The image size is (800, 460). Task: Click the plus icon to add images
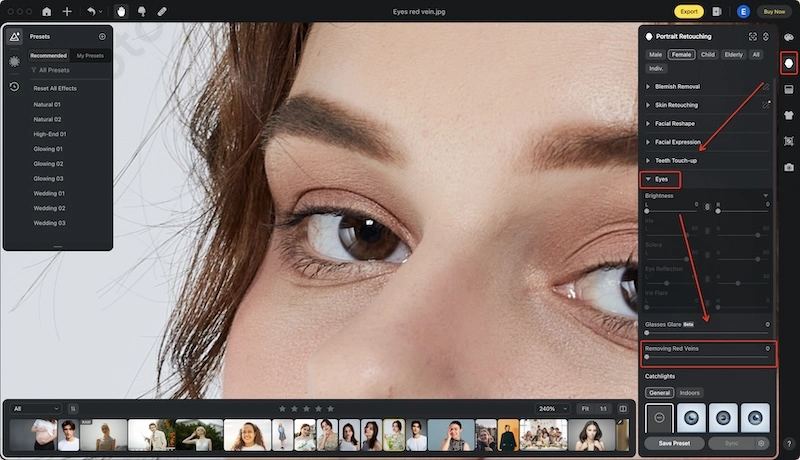(67, 11)
